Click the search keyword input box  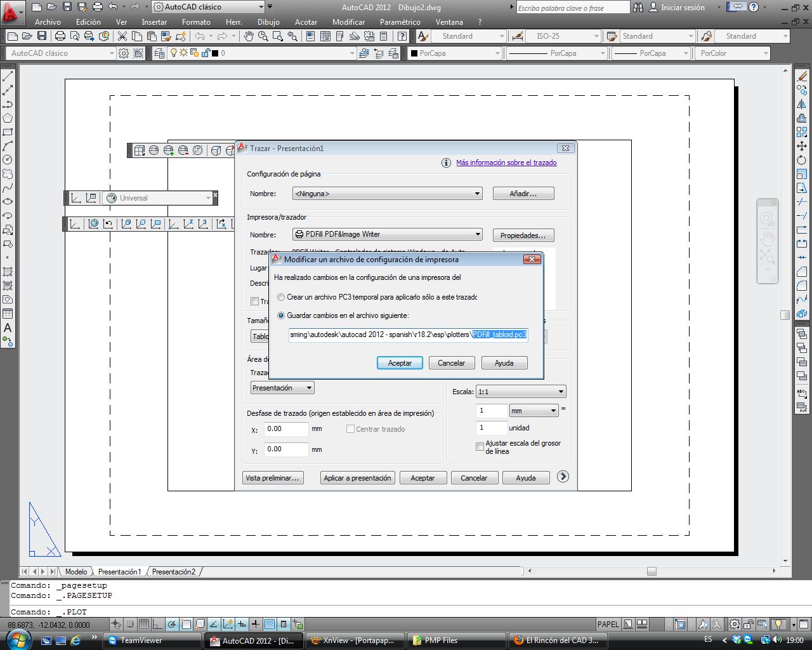573,8
